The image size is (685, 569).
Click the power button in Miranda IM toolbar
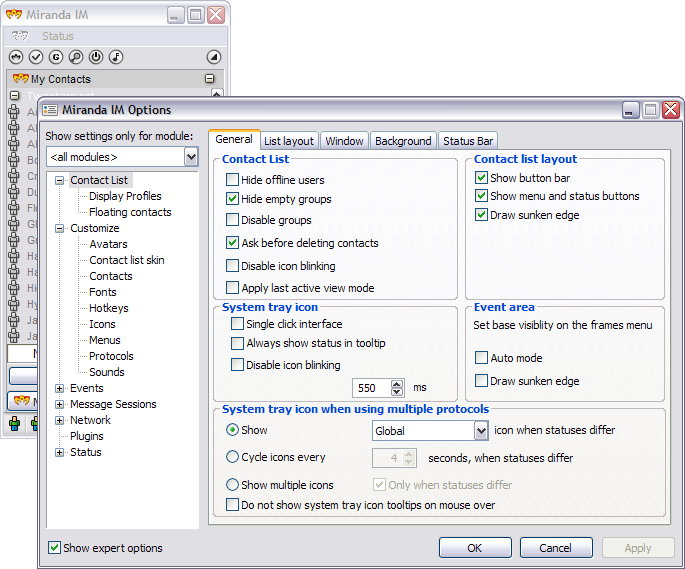click(x=96, y=57)
